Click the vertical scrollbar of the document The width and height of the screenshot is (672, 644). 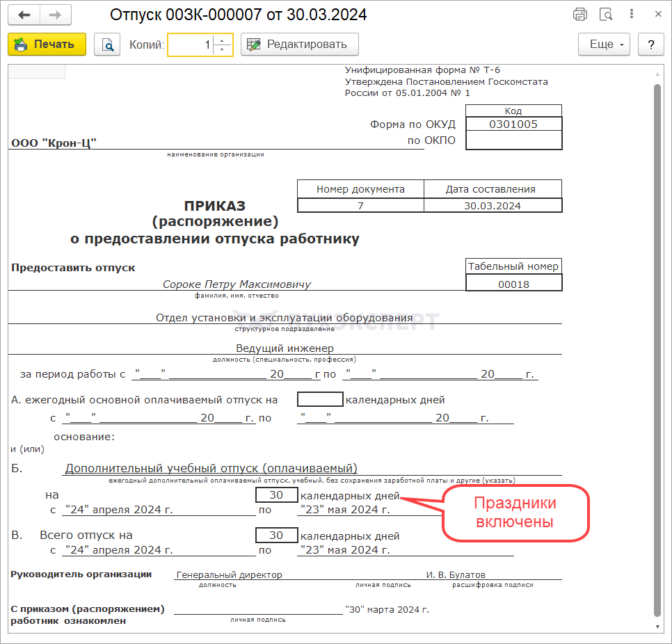point(657,348)
